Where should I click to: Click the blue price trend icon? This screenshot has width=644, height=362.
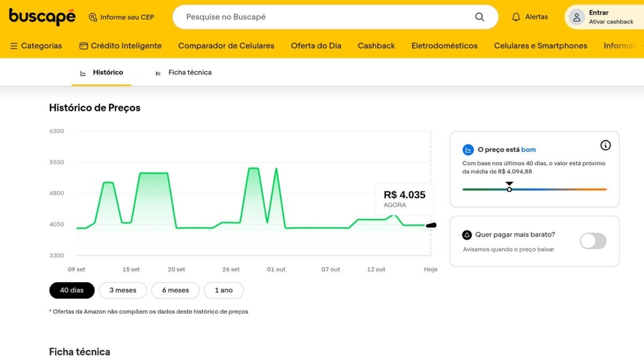coord(468,150)
